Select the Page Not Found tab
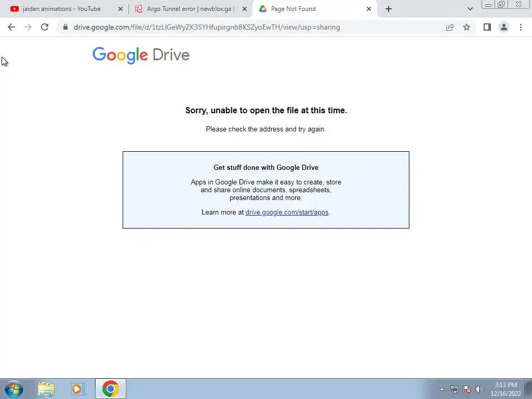This screenshot has width=532, height=399. click(293, 9)
